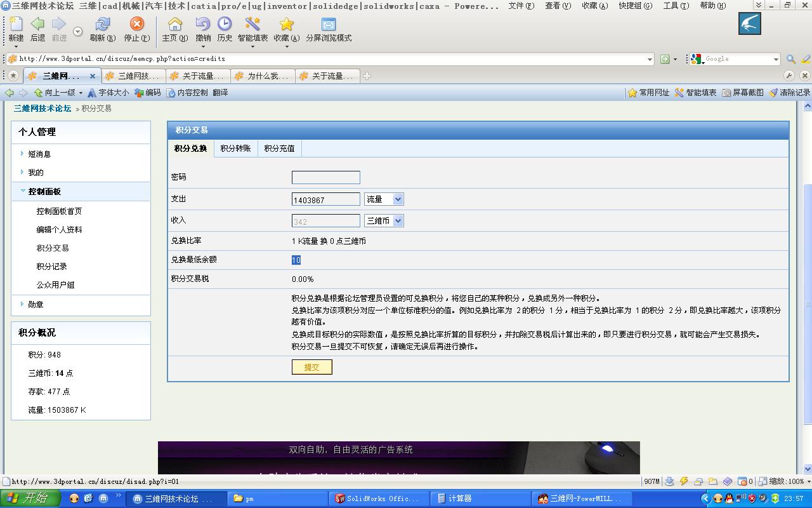This screenshot has height=508, width=812.
Task: Open 三维网-PowerMILL taskbar window
Action: tap(580, 498)
